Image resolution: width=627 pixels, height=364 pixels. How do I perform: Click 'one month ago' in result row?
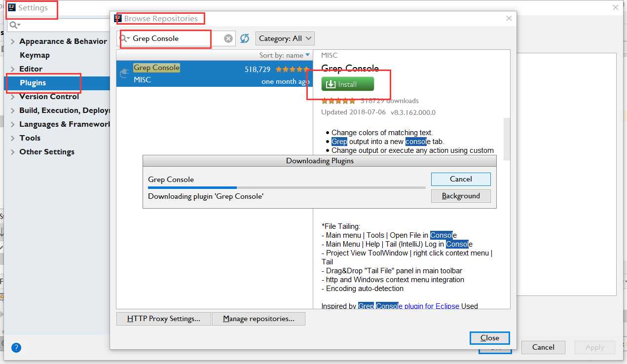[x=286, y=82]
